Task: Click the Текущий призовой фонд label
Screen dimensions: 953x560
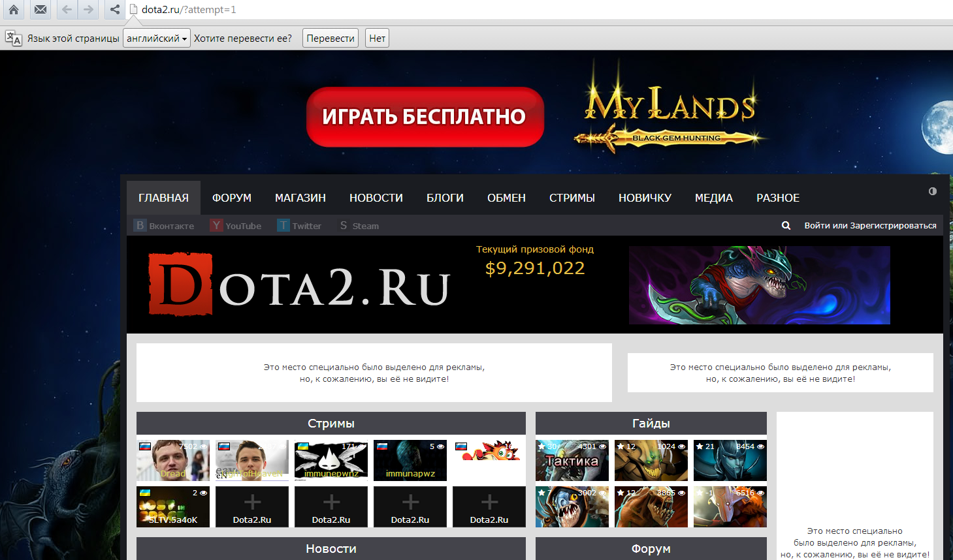Action: coord(535,249)
